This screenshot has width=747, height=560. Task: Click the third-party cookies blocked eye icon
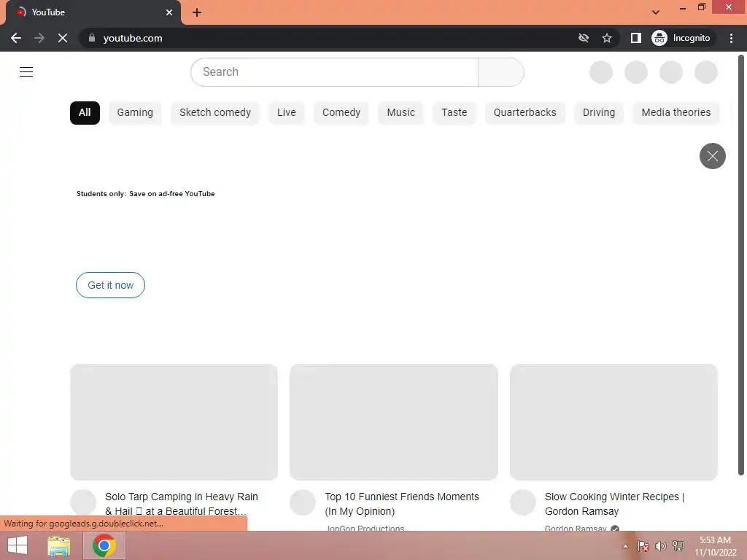[584, 38]
